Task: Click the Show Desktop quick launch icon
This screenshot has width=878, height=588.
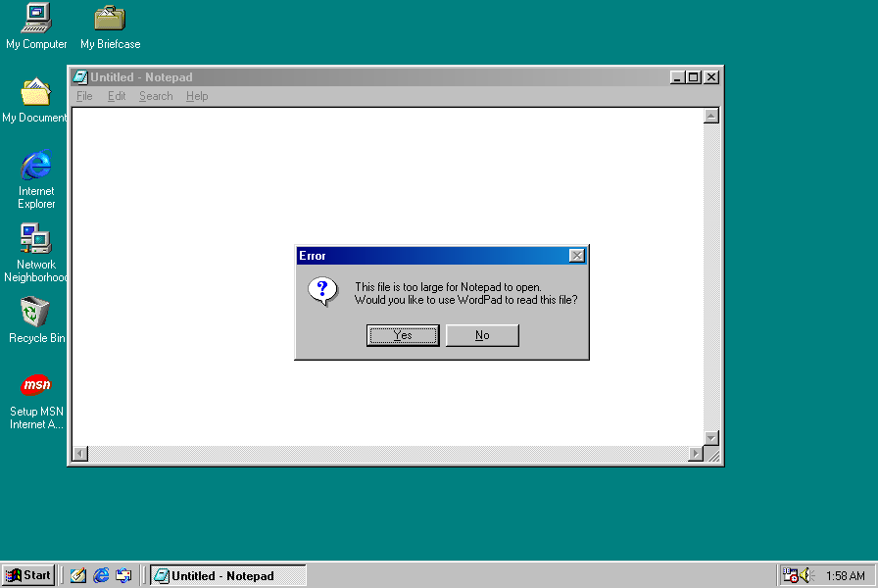Action: 77,575
